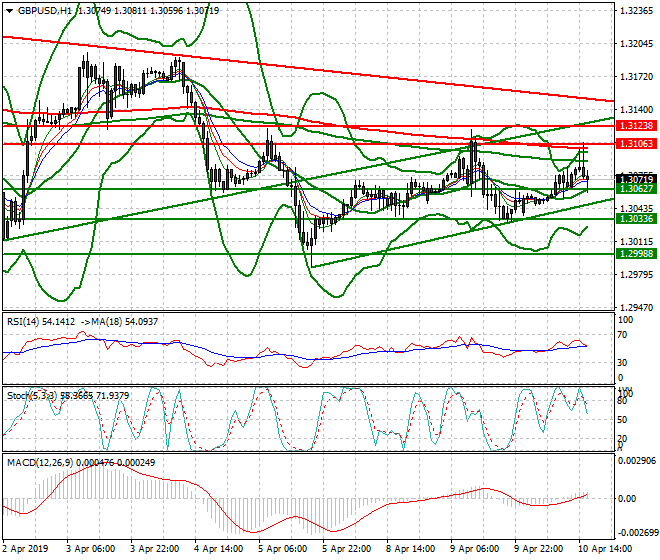Click the MACD scale value 0.002906
The width and height of the screenshot is (660, 560).
(x=636, y=461)
